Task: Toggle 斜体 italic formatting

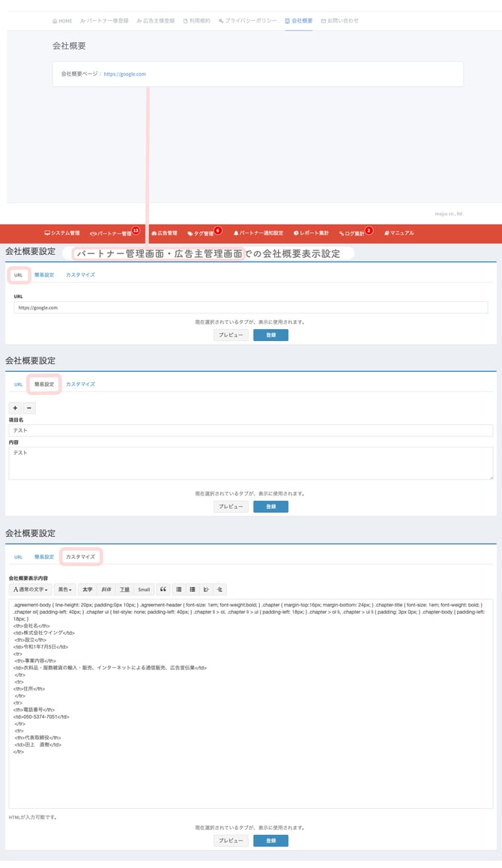Action: [106, 590]
